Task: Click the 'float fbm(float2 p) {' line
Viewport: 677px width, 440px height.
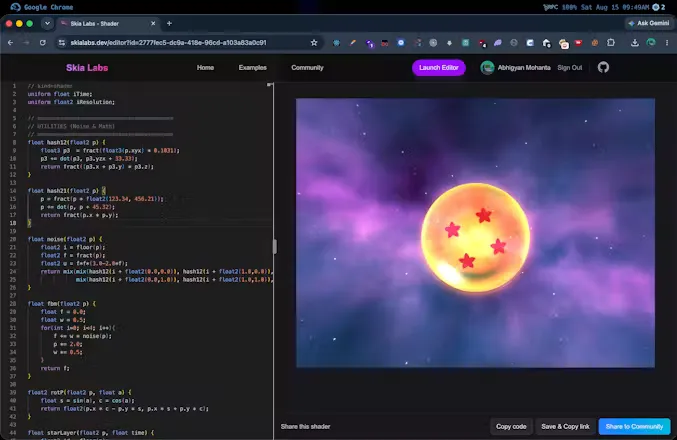Action: pyautogui.click(x=62, y=304)
